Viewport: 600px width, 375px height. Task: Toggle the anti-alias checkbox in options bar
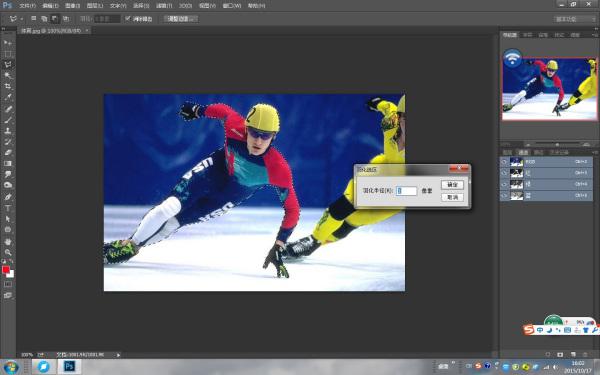coord(128,18)
